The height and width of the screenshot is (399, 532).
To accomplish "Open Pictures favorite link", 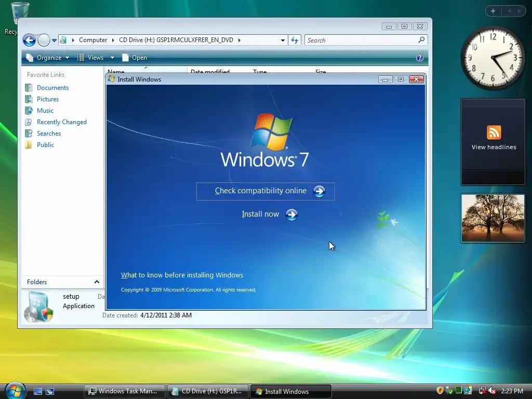I will click(x=48, y=99).
